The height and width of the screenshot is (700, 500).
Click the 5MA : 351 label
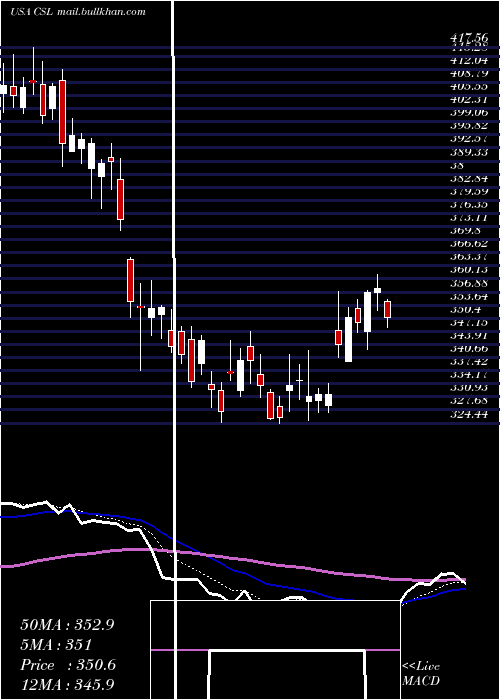tap(56, 645)
